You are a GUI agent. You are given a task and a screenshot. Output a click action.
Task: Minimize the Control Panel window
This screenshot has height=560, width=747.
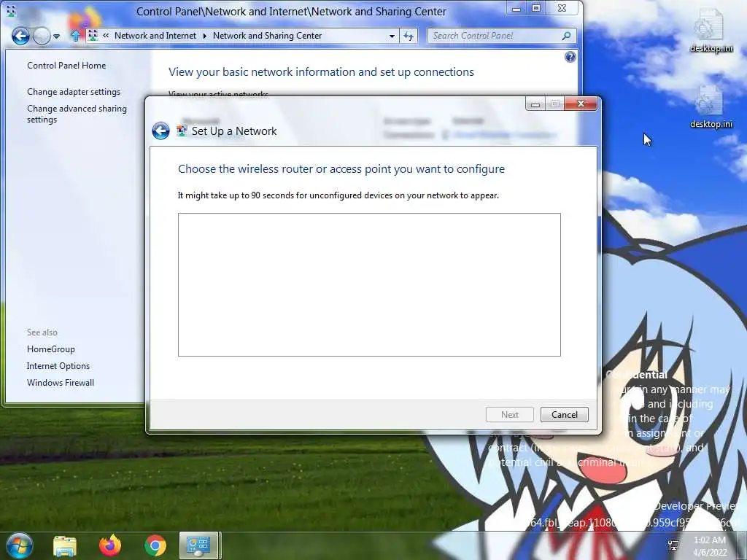pos(516,8)
